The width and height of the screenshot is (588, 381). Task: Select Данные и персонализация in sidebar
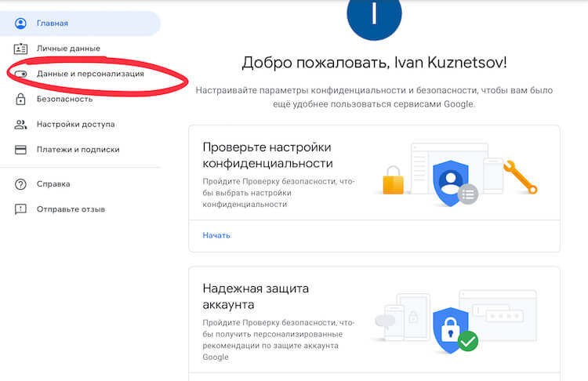tap(90, 74)
